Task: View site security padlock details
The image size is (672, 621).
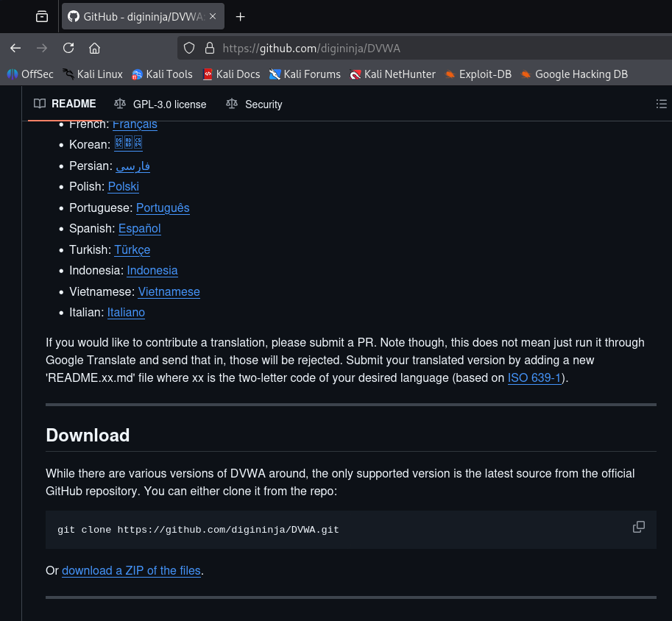Action: pyautogui.click(x=210, y=48)
